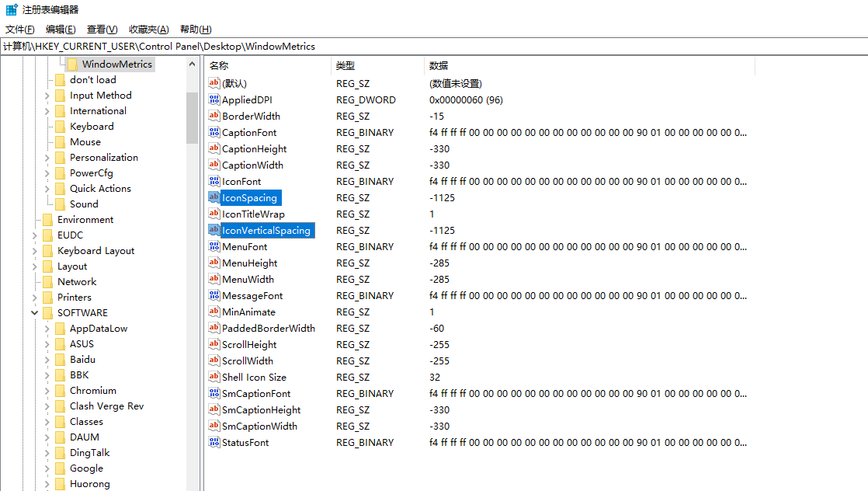Click the registry path address bar
Image resolution: width=868 pixels, height=491 pixels.
pyautogui.click(x=434, y=47)
